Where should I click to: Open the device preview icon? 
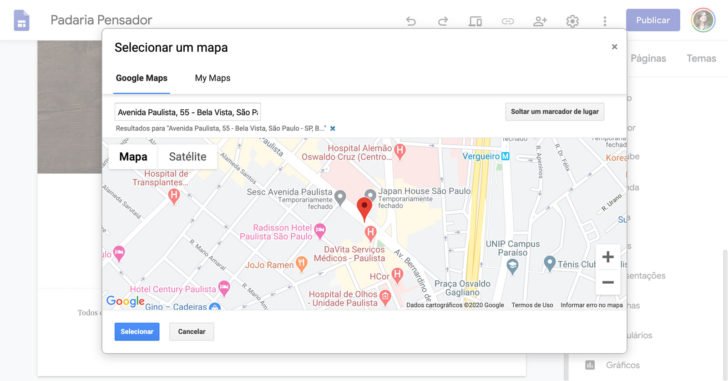(475, 21)
